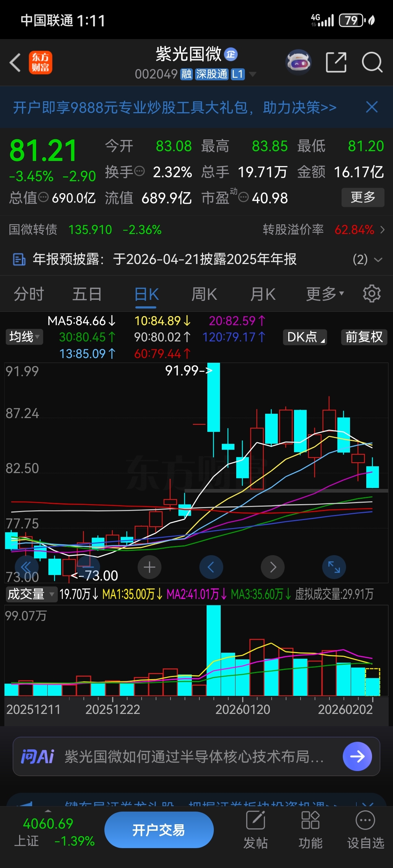Select the 日K tab
393x868 pixels.
[x=146, y=294]
